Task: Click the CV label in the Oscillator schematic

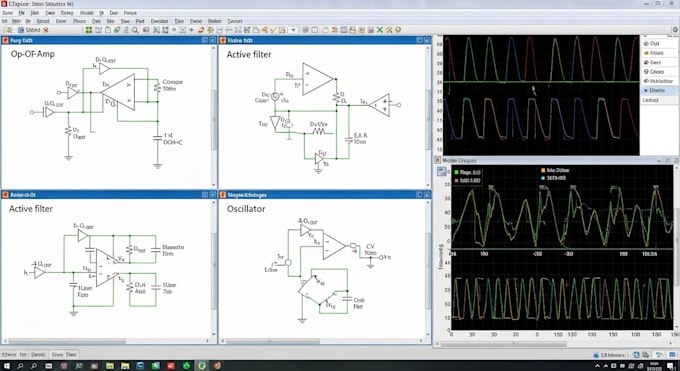Action: [370, 246]
